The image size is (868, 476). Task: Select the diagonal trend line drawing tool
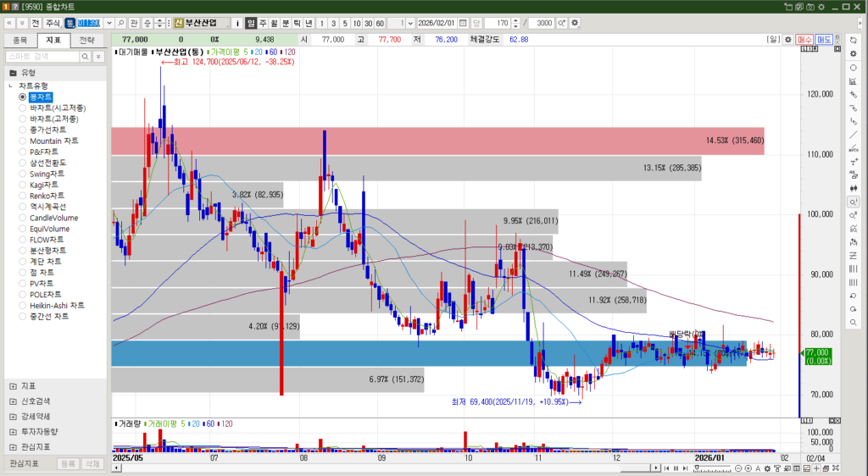click(853, 135)
